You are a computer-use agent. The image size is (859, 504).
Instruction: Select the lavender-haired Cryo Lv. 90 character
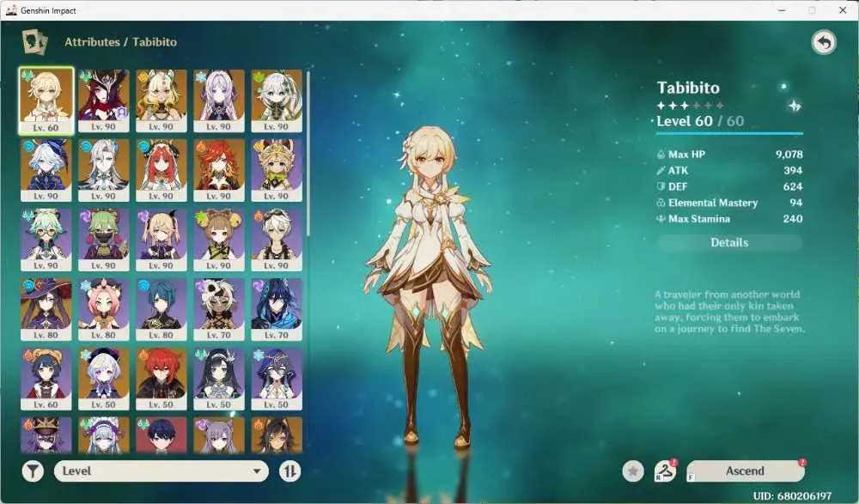pos(218,100)
